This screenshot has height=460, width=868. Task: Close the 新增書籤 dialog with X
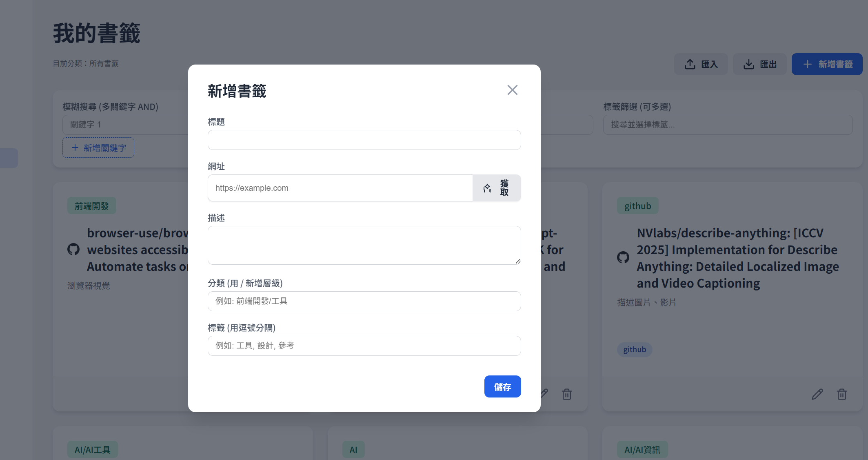pos(512,90)
